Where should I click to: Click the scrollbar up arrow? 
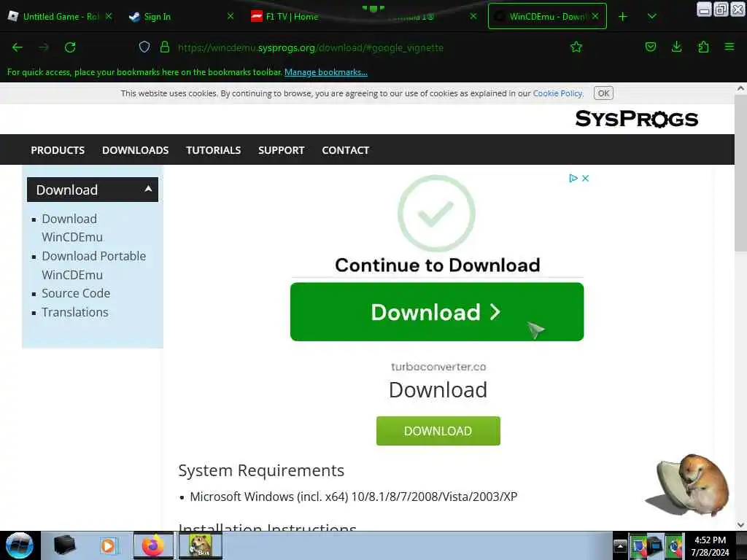pos(740,88)
